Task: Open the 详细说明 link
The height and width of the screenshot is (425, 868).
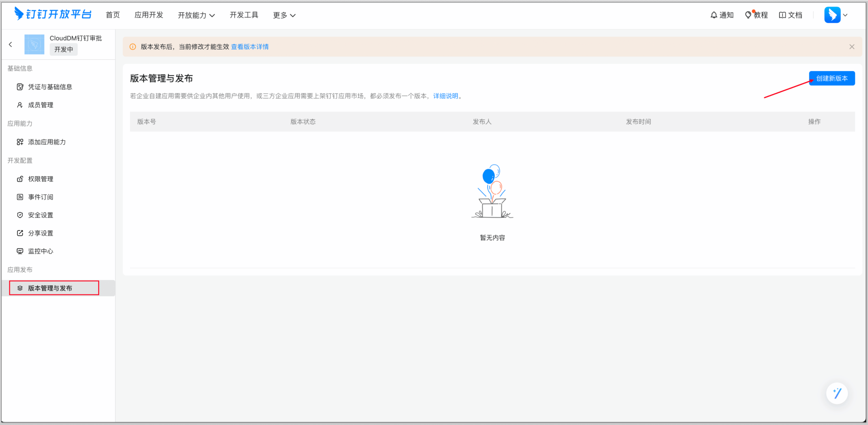Action: 445,96
